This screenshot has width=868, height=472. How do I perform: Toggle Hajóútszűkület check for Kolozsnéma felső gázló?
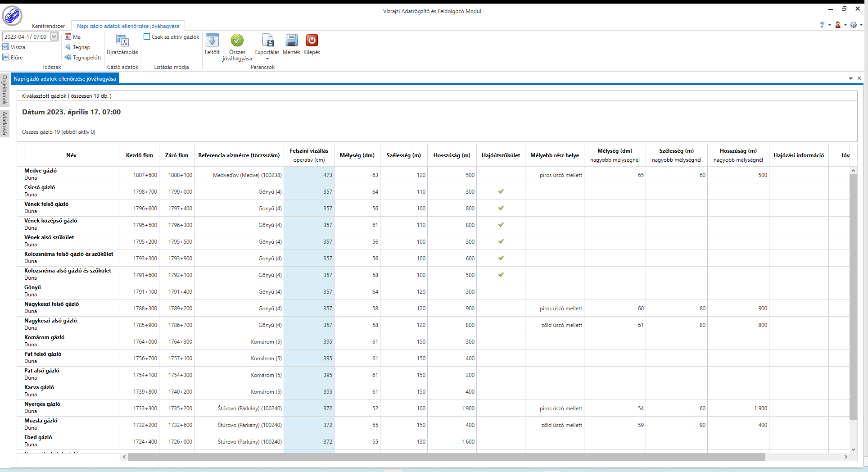click(501, 258)
